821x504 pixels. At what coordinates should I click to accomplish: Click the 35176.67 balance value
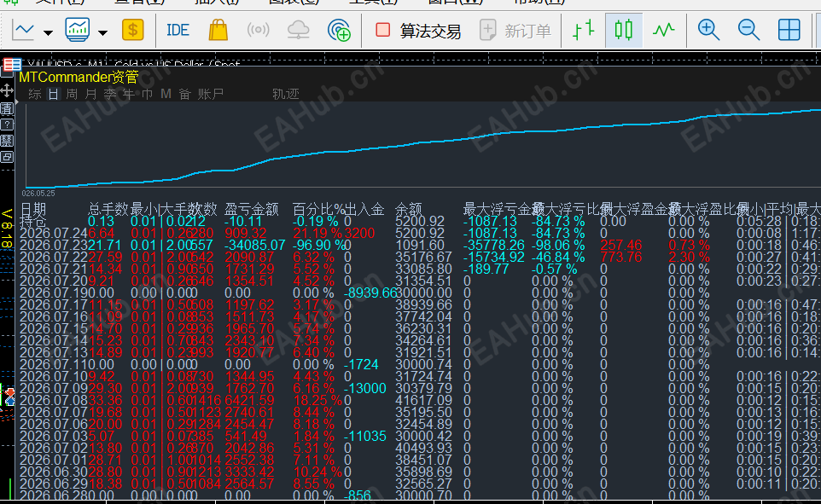pos(423,258)
